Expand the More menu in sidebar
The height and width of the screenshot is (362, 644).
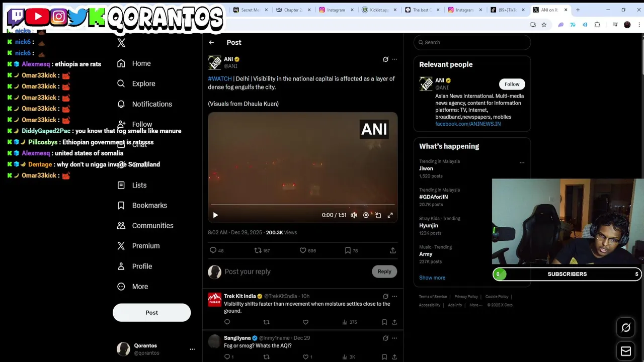pos(133,287)
